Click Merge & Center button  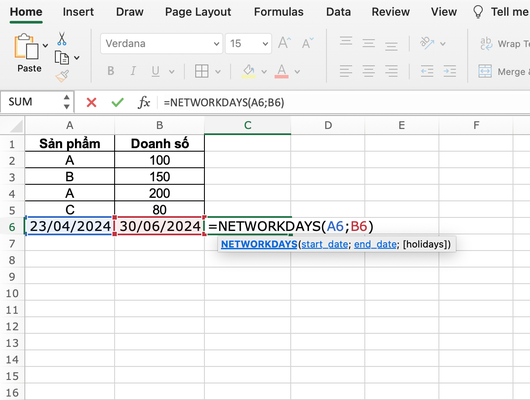(504, 71)
